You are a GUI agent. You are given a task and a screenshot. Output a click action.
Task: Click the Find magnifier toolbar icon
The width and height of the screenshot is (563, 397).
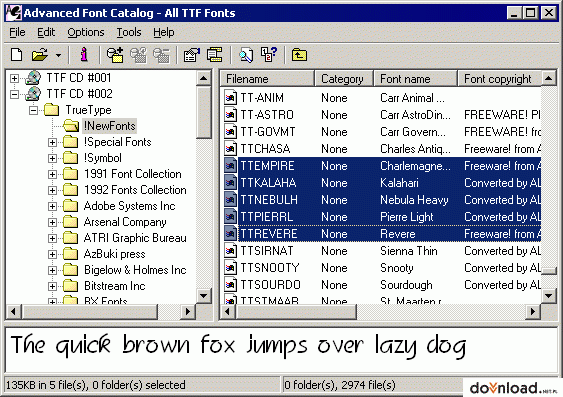point(246,55)
